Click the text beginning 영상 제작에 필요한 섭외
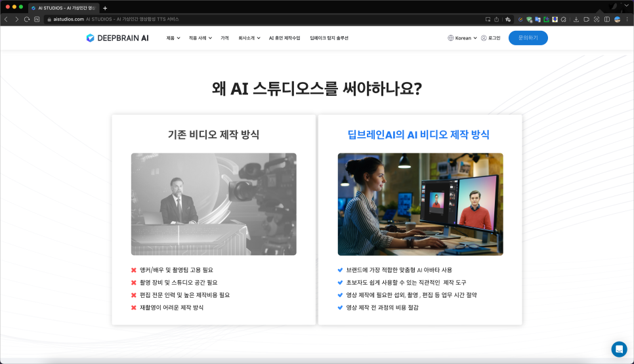The width and height of the screenshot is (634, 364). click(412, 295)
